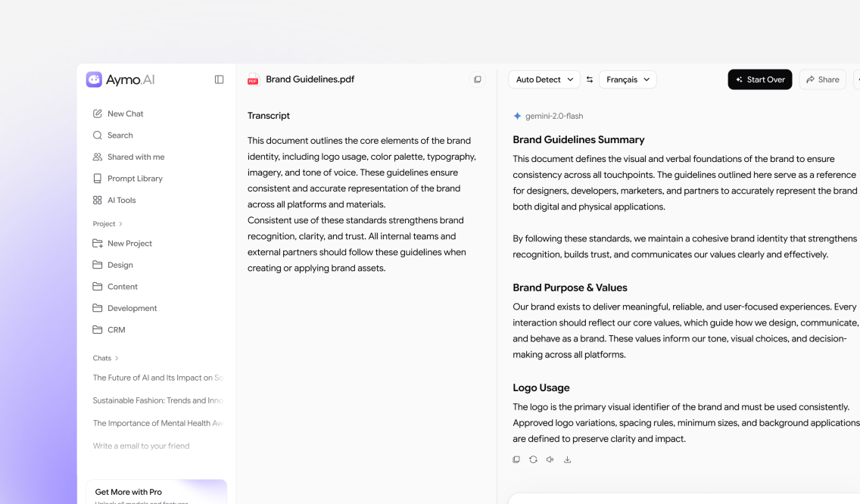Image resolution: width=860 pixels, height=504 pixels.
Task: Click the Brand Guidelines Summary heading
Action: point(578,140)
